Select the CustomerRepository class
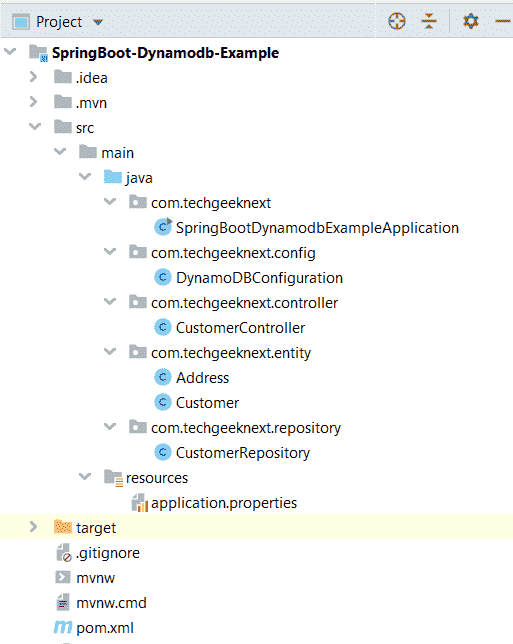Image resolution: width=513 pixels, height=644 pixels. click(x=243, y=453)
